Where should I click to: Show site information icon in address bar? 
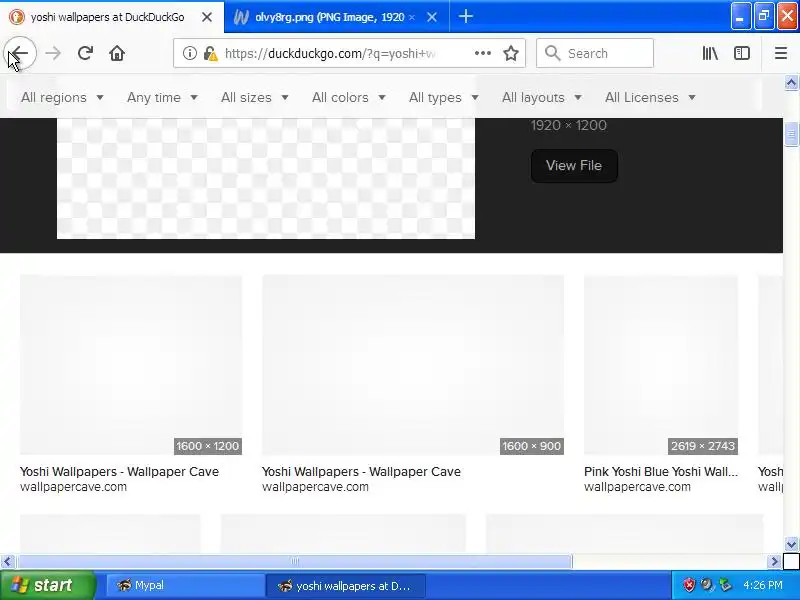point(190,53)
